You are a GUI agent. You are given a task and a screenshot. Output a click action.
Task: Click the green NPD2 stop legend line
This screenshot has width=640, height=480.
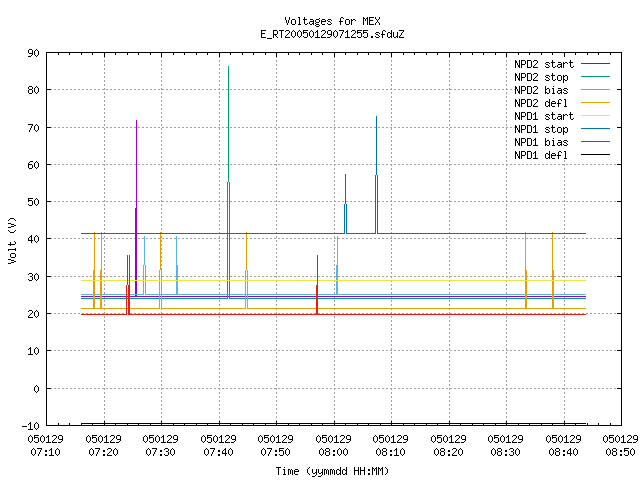[595, 76]
